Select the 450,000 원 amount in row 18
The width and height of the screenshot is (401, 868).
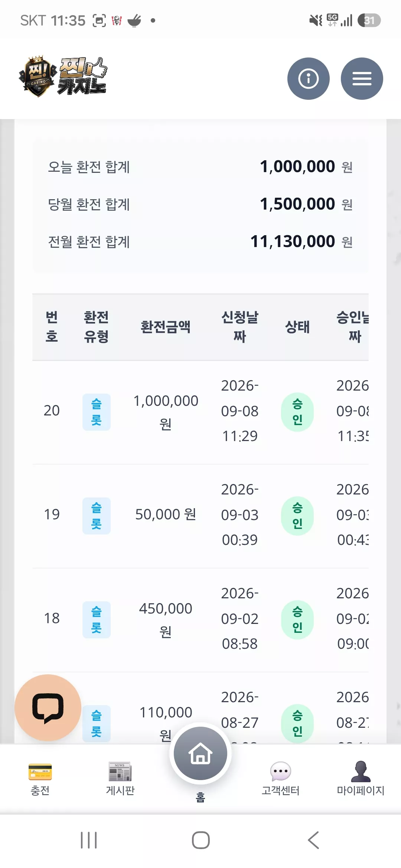tap(166, 620)
